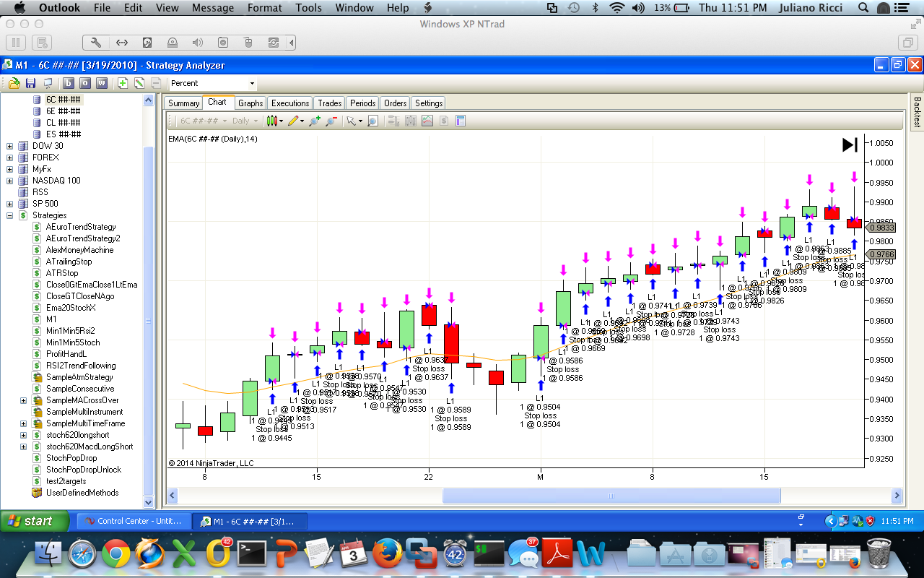The height and width of the screenshot is (578, 924).
Task: Open the Summary tab
Action: [183, 103]
